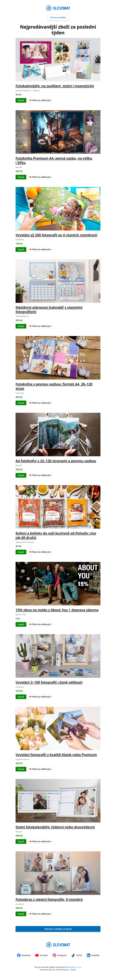This screenshot has width=116, height=980.
Task: Buy the Koření a bylinky offer
Action: click(21, 552)
